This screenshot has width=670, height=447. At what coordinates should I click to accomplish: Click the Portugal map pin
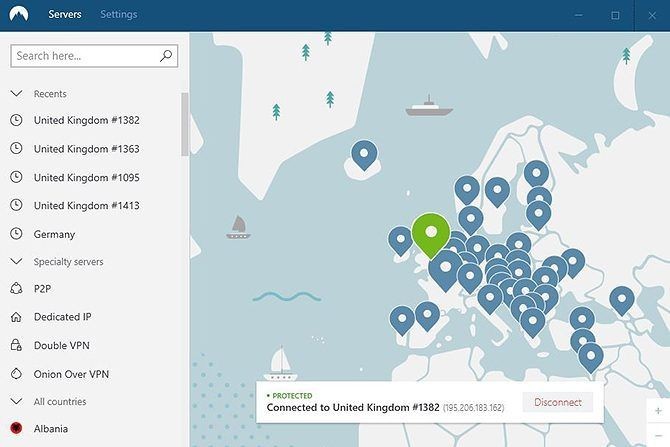[402, 320]
